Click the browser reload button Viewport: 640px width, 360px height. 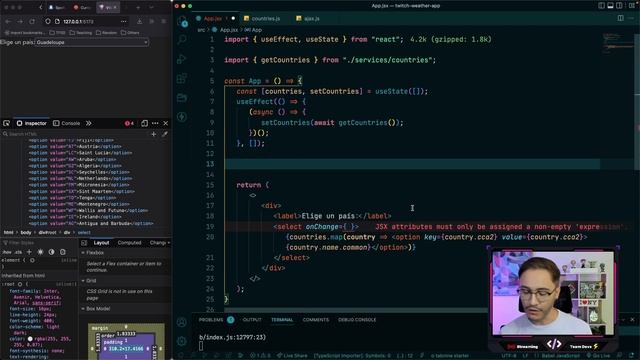coord(32,21)
